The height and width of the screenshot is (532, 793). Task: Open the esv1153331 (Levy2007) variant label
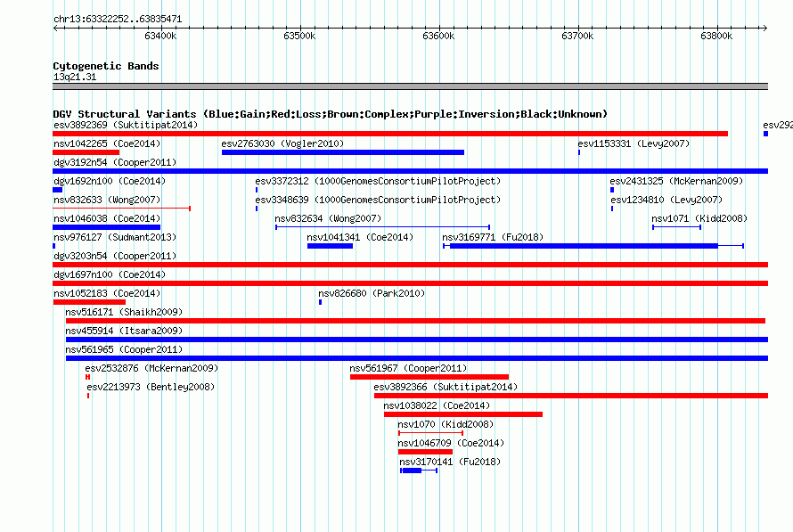click(x=634, y=143)
